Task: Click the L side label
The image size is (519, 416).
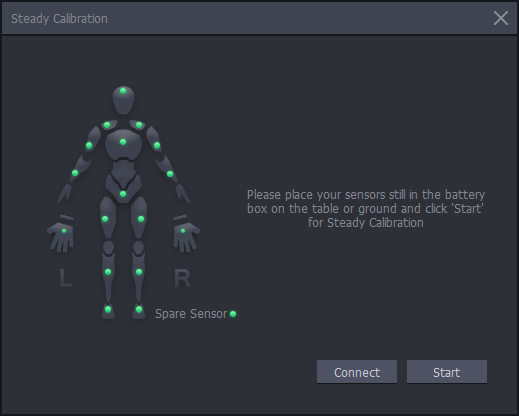Action: pyautogui.click(x=65, y=278)
